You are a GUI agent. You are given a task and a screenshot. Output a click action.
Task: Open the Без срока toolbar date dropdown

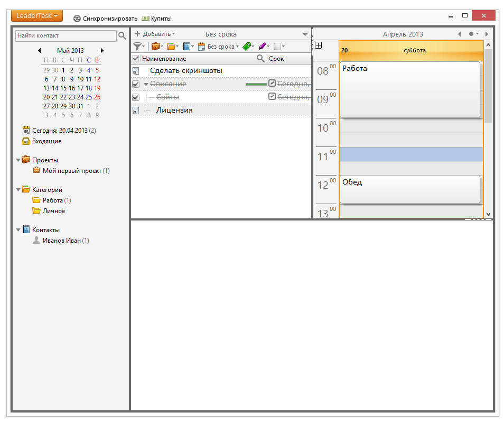point(223,47)
